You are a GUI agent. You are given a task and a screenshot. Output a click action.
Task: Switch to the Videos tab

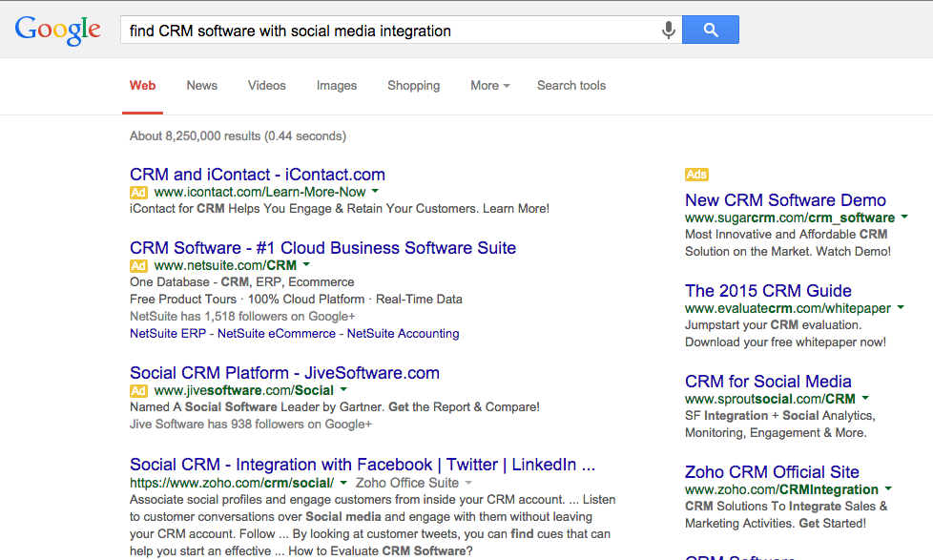(266, 86)
